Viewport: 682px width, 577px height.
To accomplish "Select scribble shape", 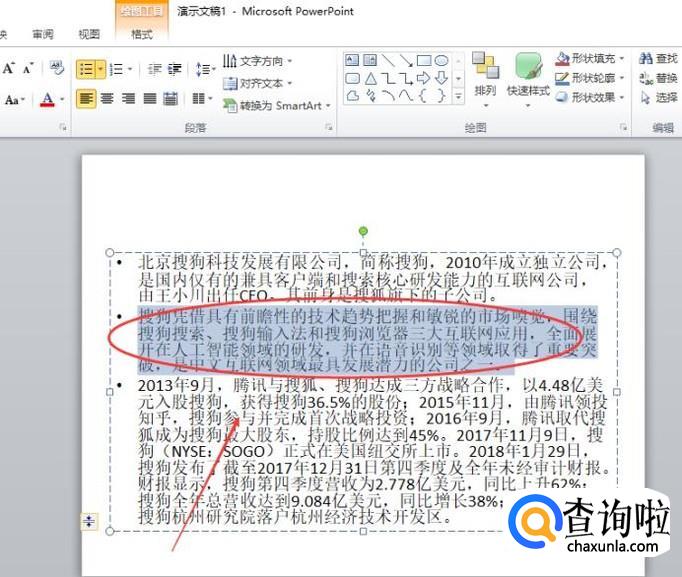I will (x=371, y=96).
